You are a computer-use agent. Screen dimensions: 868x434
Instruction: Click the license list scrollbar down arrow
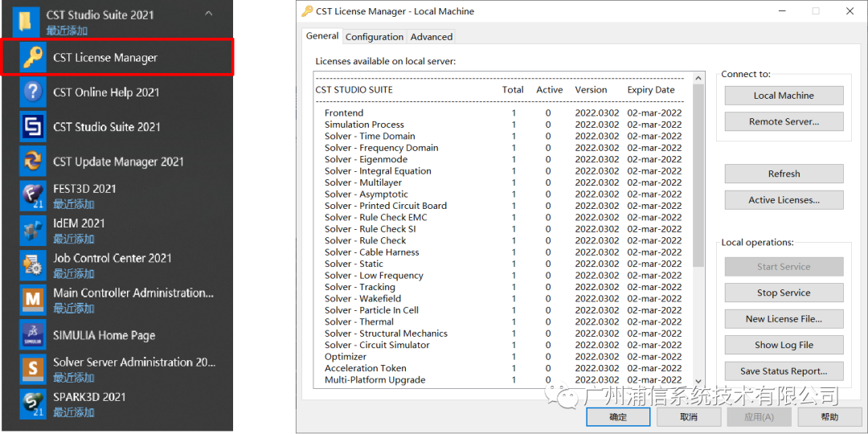698,382
